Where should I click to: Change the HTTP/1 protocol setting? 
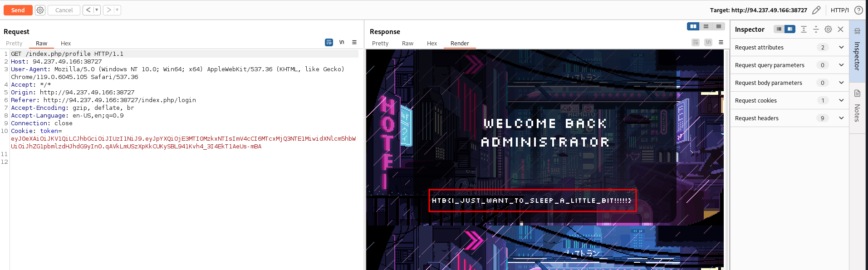(x=840, y=10)
